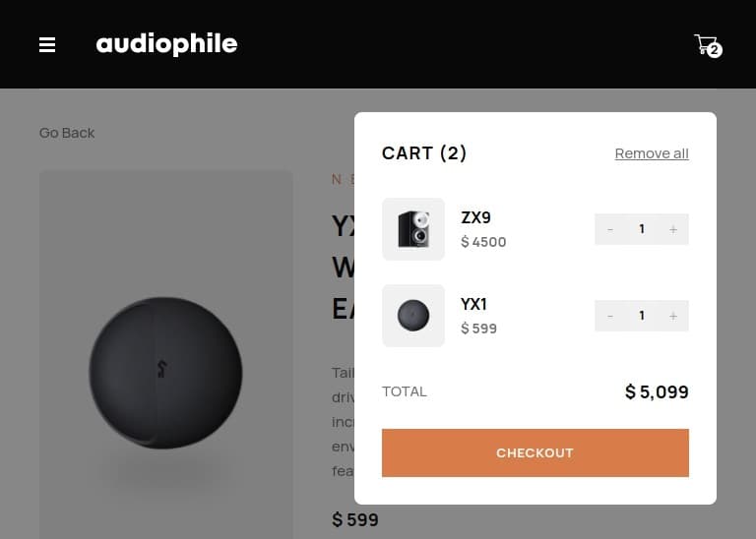Click the shopping cart icon
Screen dimensions: 756x539
[x=705, y=44]
